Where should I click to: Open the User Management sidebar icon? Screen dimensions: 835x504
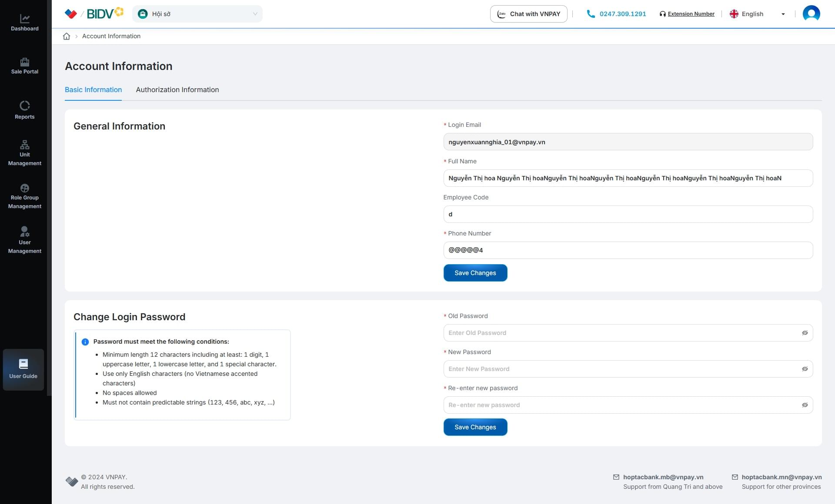(x=25, y=232)
